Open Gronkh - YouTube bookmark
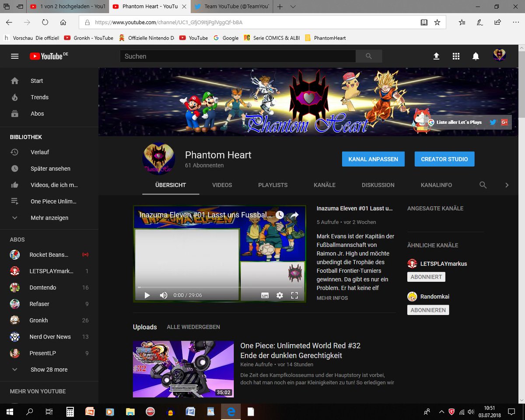Viewport: 525px width, 420px height. (x=89, y=38)
